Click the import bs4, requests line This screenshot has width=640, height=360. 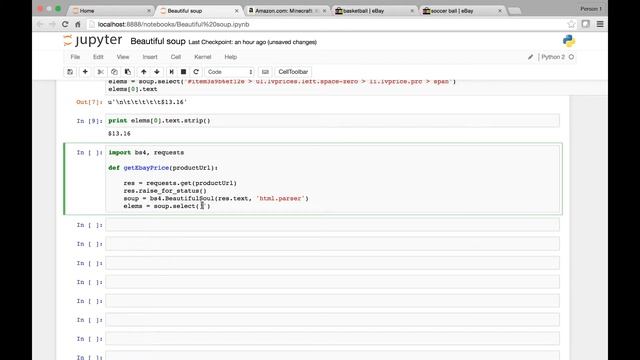(146, 153)
